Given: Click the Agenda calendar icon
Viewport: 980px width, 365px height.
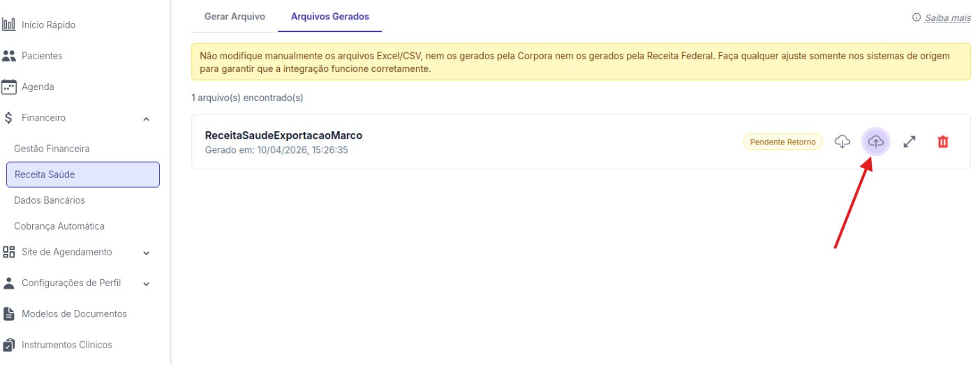Looking at the screenshot, I should pyautogui.click(x=8, y=87).
